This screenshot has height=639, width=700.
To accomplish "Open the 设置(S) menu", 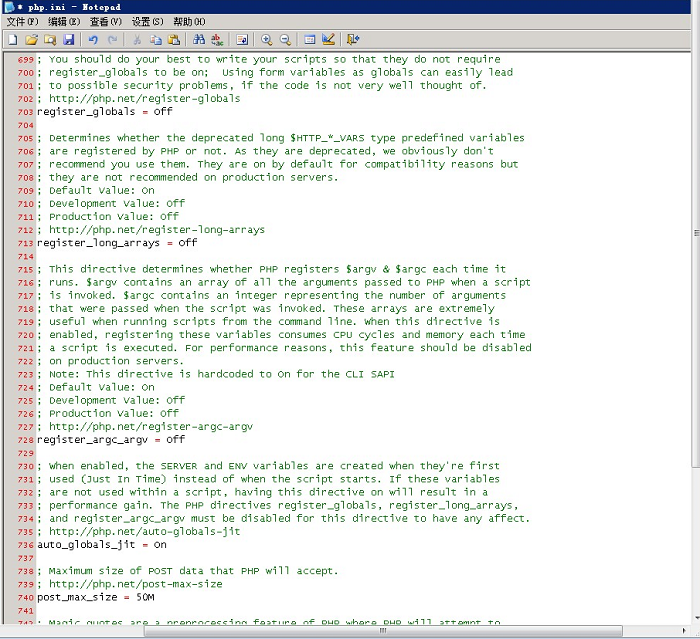I will point(147,21).
